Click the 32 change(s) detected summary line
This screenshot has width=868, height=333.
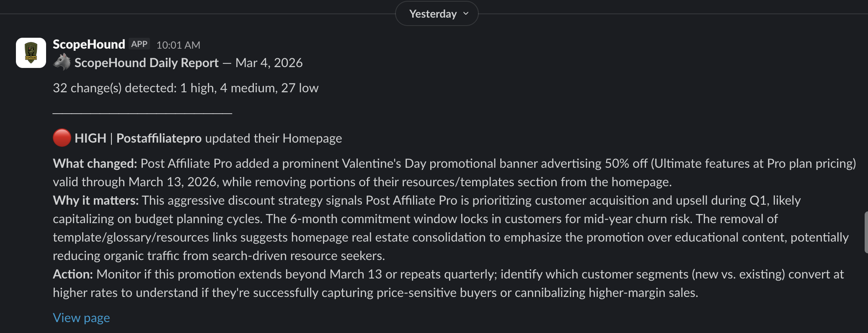(186, 88)
